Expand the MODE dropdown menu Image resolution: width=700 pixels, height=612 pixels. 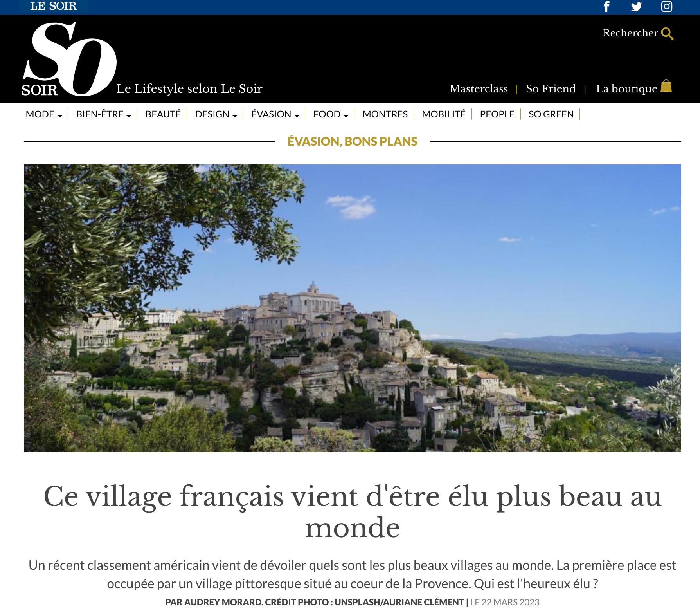point(44,114)
